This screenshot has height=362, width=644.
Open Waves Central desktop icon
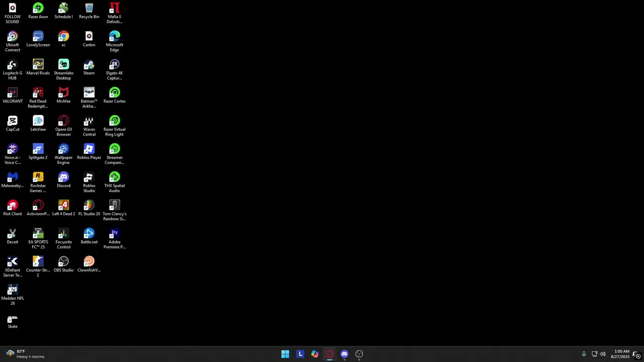click(x=89, y=126)
